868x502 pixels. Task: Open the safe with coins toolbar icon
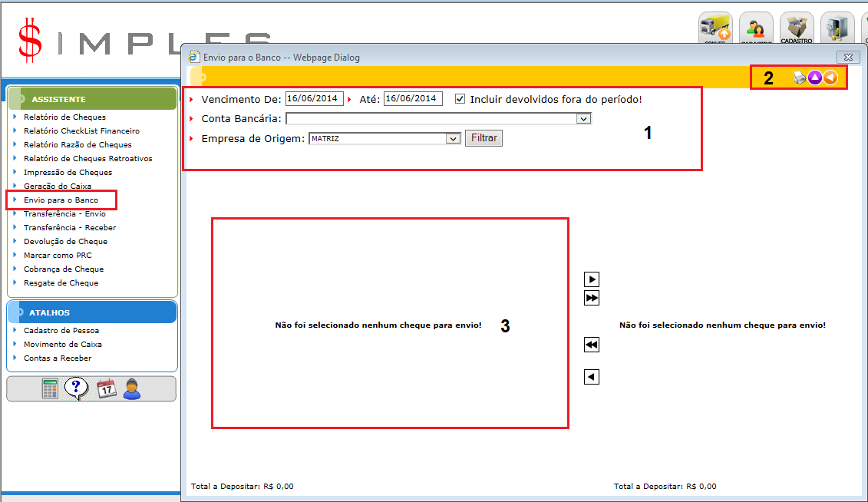(837, 29)
